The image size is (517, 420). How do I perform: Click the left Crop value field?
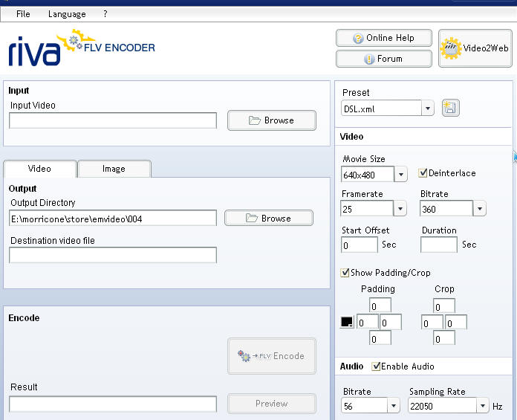432,323
